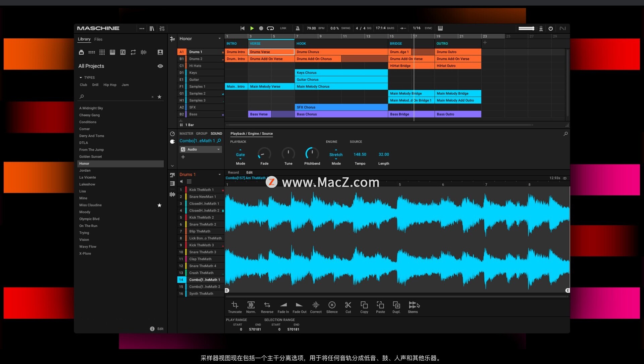
Task: Toggle favorite star for Miss Claudine
Action: point(160,205)
